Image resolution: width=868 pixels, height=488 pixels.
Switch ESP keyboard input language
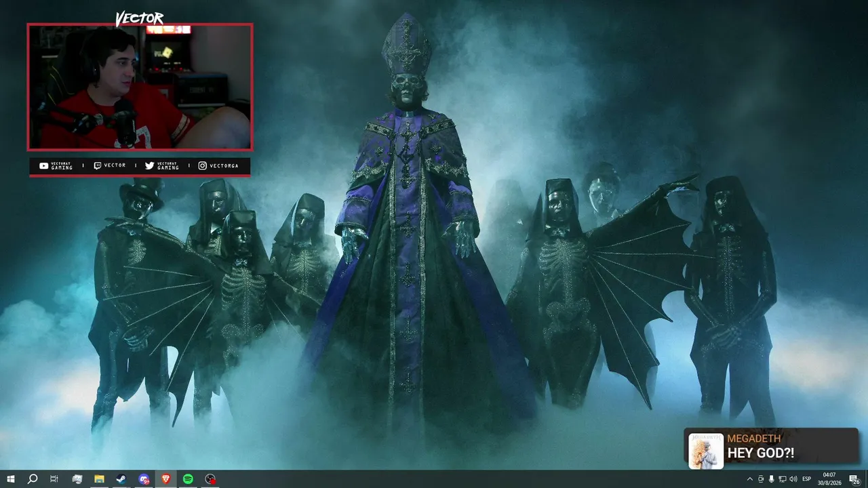807,479
